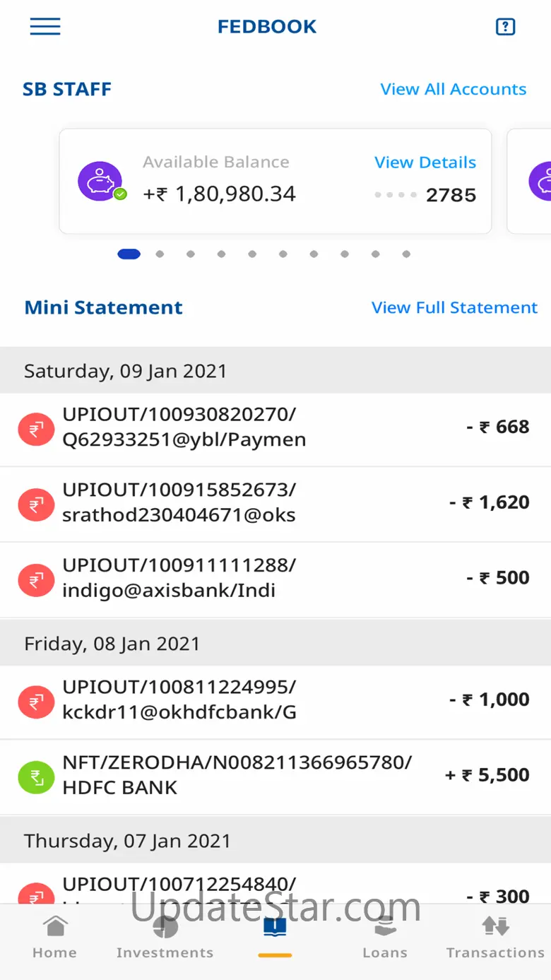Tap green rupee icon for ZERODHA credit
Viewport: 551px width, 980px height.
(x=36, y=777)
